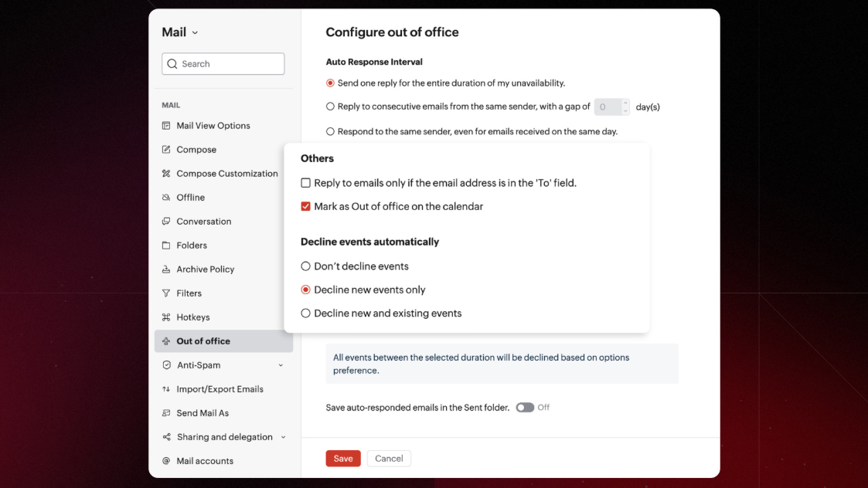Screen dimensions: 868x488
Task: Choose the Don't decline events option
Action: tap(306, 266)
